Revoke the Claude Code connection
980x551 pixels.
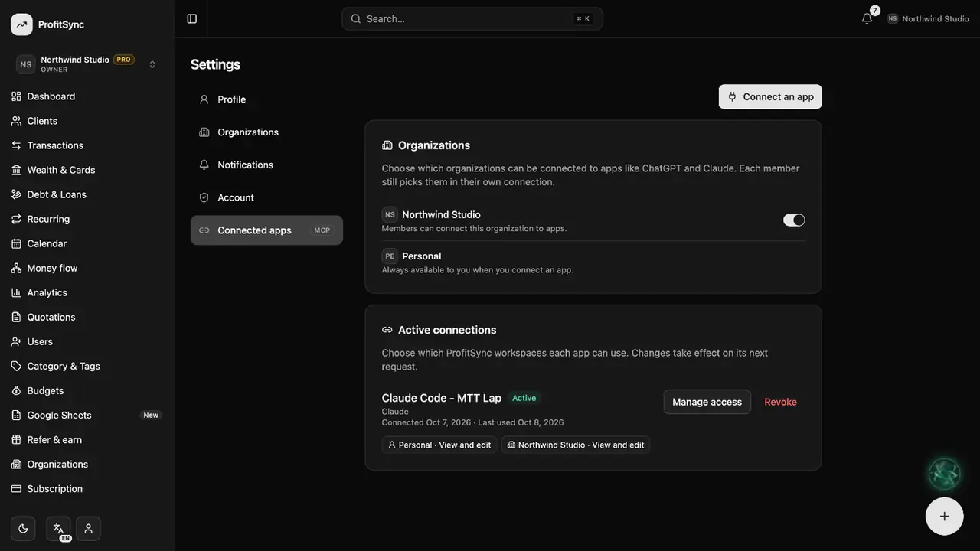[x=780, y=402]
